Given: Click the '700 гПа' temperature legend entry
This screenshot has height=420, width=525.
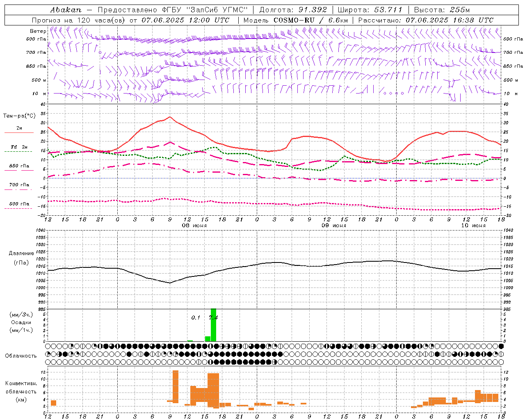Looking at the screenshot, I should click(19, 185).
